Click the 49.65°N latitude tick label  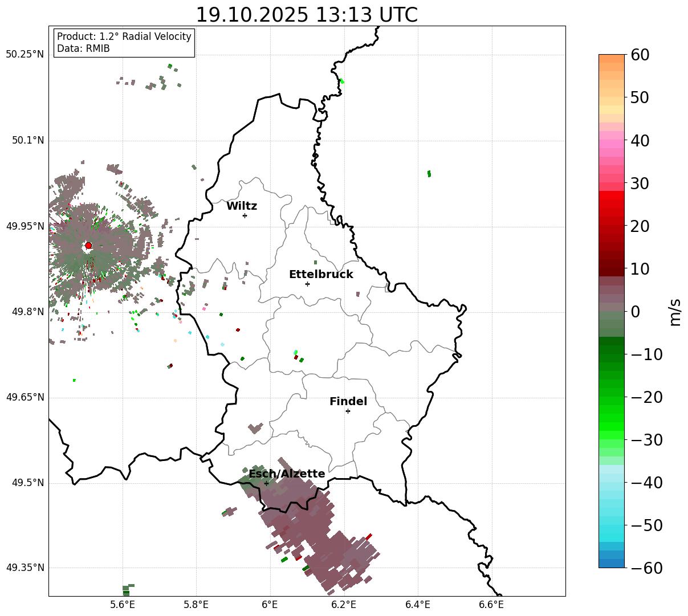25,397
